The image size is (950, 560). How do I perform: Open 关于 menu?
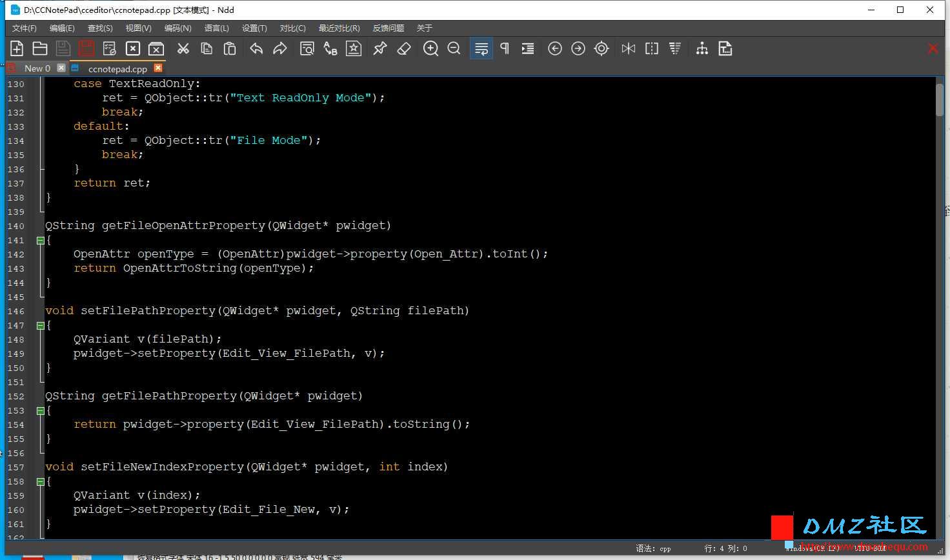point(424,28)
